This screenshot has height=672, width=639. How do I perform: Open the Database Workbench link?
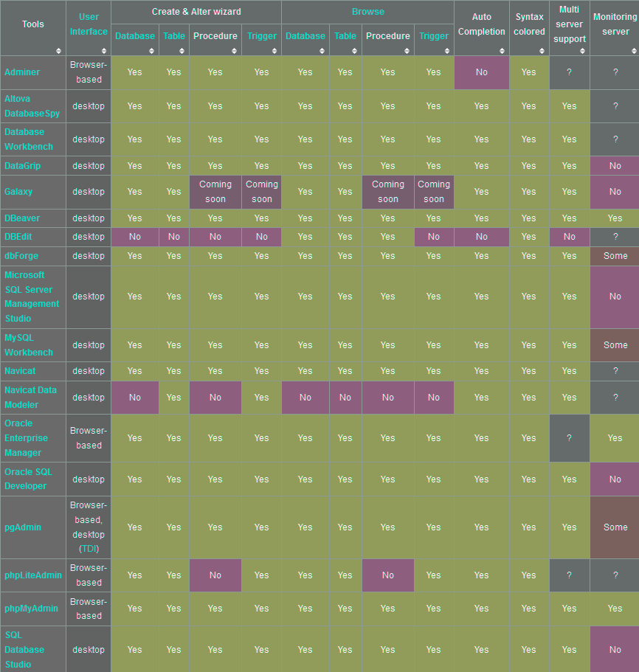[x=29, y=139]
